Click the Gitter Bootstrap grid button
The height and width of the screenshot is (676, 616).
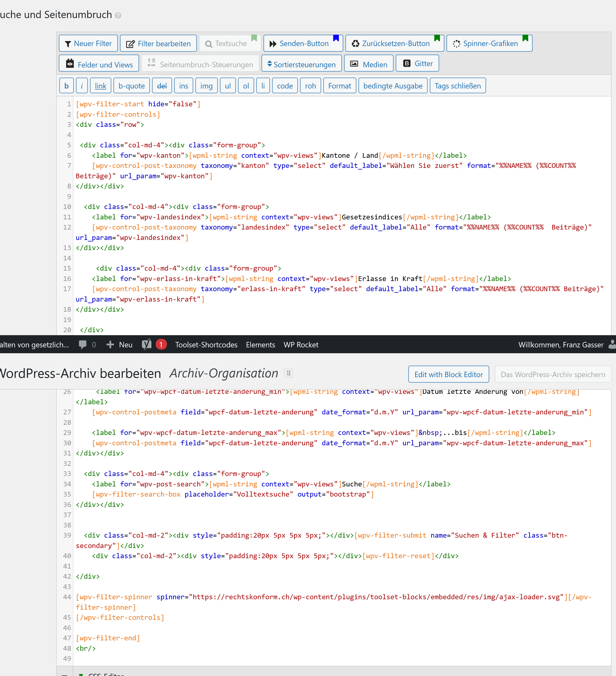[417, 64]
